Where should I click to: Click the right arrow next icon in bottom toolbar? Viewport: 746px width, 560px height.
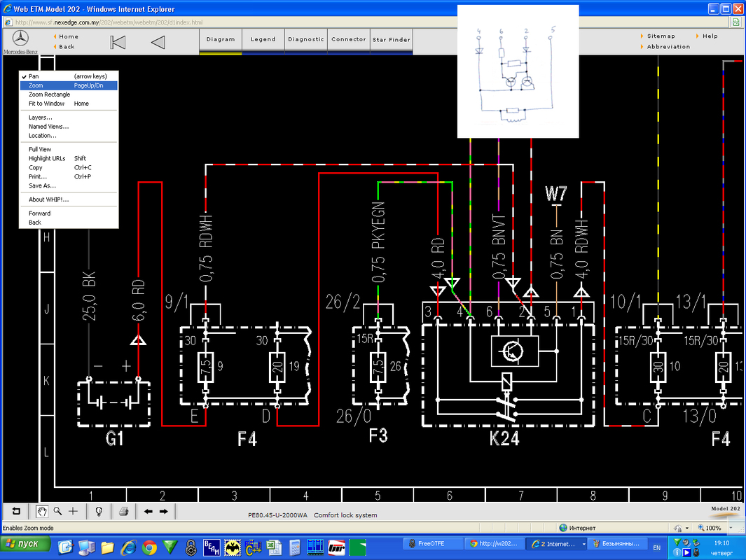tap(163, 511)
